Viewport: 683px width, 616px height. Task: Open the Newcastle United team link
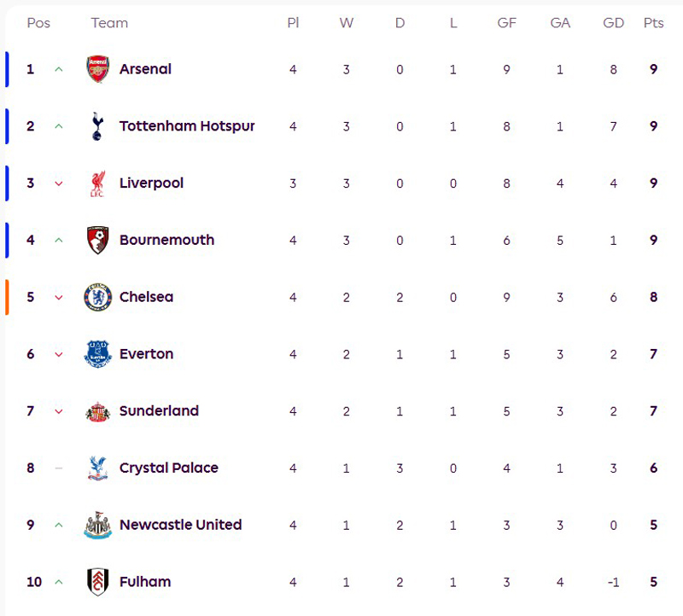coord(180,525)
